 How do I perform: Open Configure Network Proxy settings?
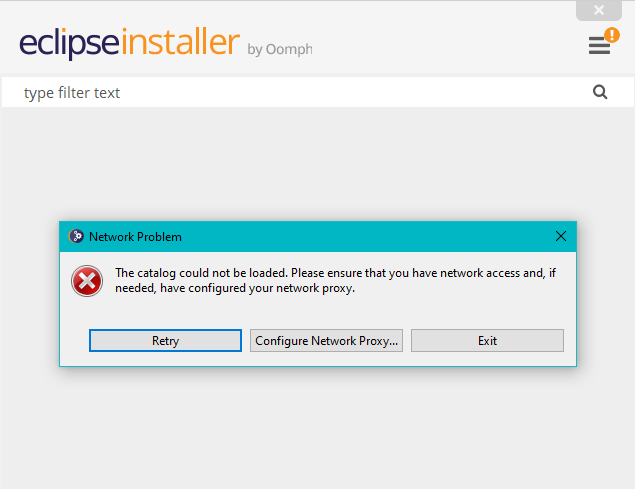point(326,340)
